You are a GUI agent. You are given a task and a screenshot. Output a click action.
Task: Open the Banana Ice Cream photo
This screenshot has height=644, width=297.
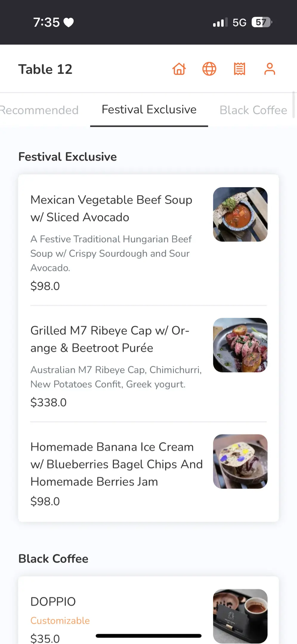[x=240, y=461]
